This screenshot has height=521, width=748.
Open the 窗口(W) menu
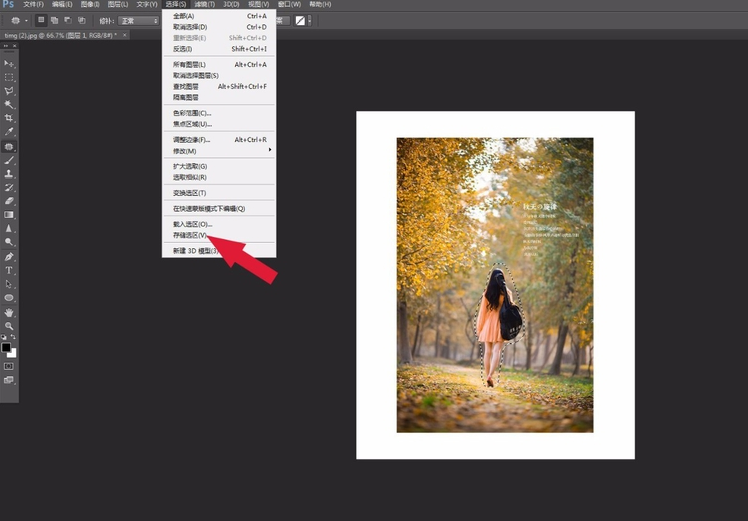[x=289, y=4]
